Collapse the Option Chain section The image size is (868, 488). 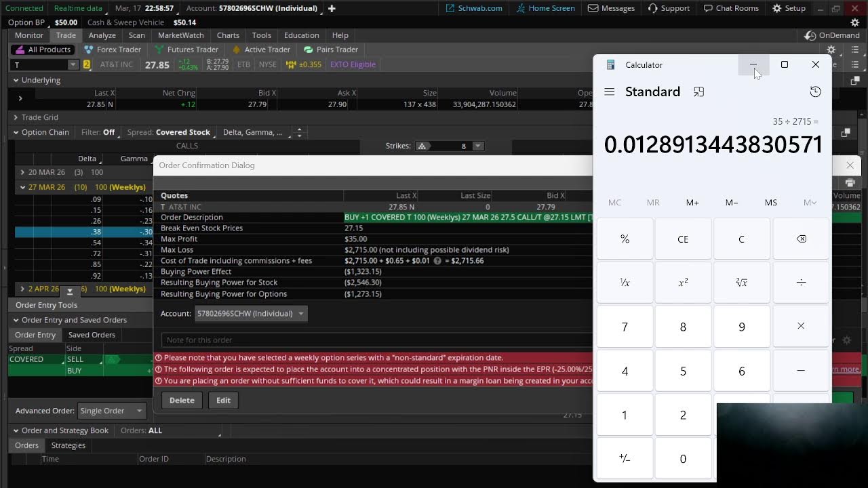pos(16,132)
